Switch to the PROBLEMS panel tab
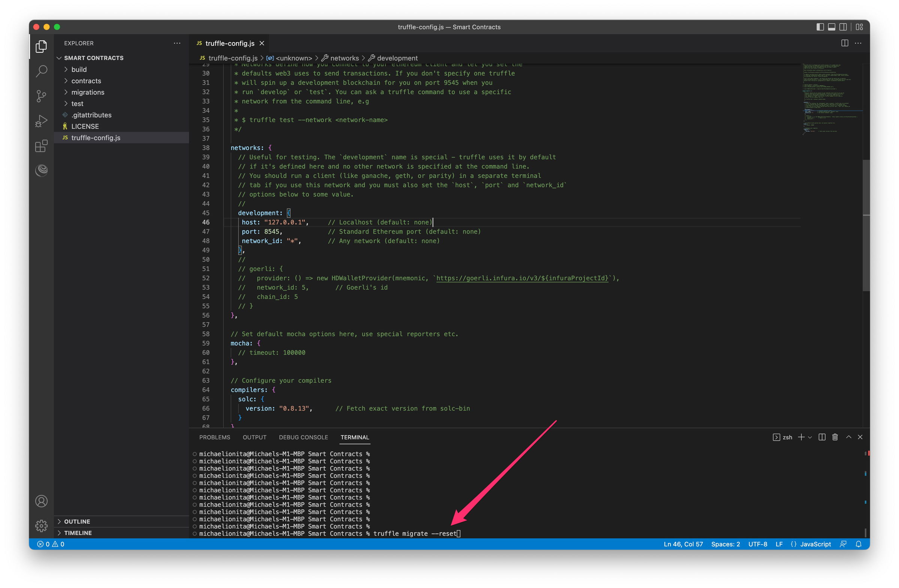Image resolution: width=899 pixels, height=588 pixels. point(215,437)
